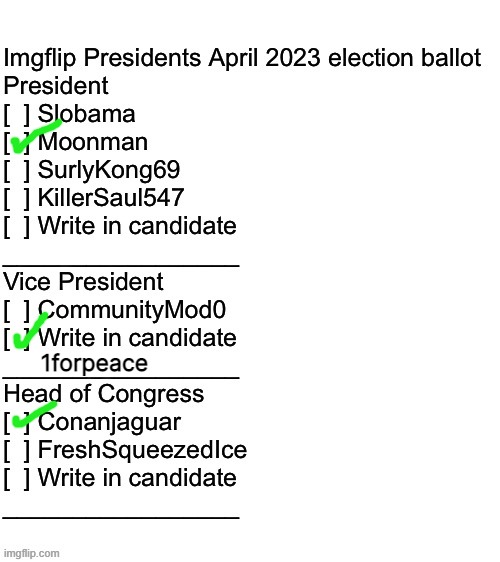500x562 pixels.
Task: Tick the SurlyKong69 checkbox
Action: pyautogui.click(x=16, y=171)
